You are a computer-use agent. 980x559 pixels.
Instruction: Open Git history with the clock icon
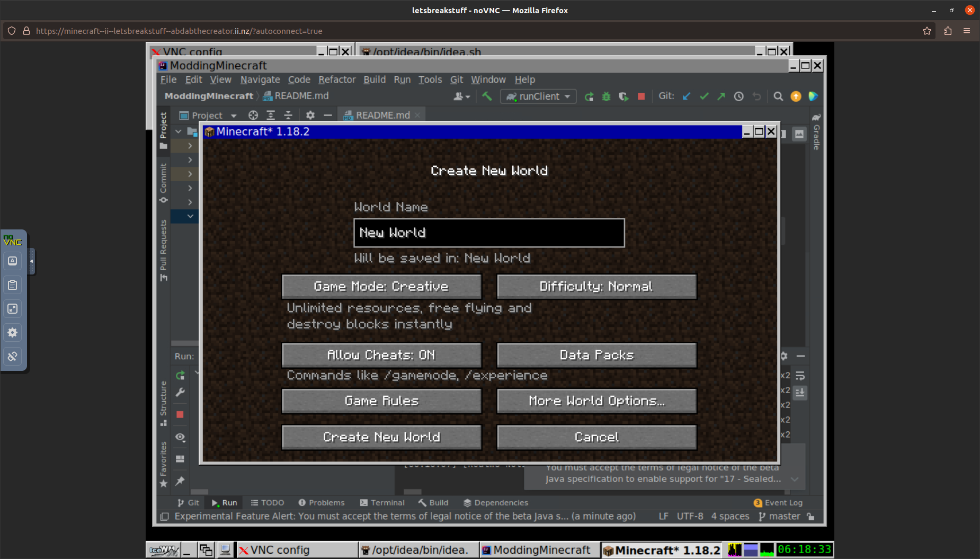(x=738, y=96)
